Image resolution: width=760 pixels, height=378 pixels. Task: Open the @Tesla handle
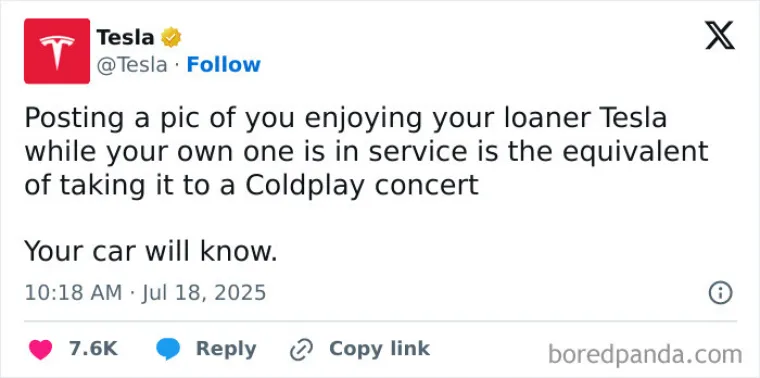tap(132, 64)
